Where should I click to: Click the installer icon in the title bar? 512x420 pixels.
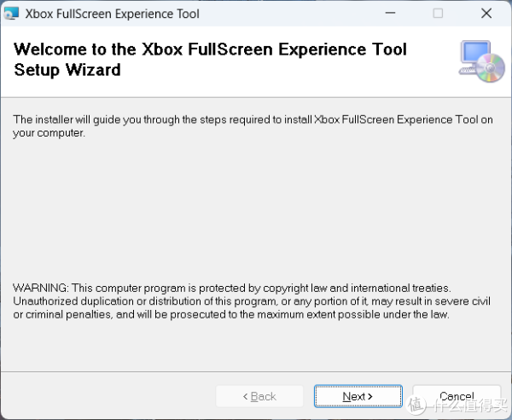(x=11, y=14)
